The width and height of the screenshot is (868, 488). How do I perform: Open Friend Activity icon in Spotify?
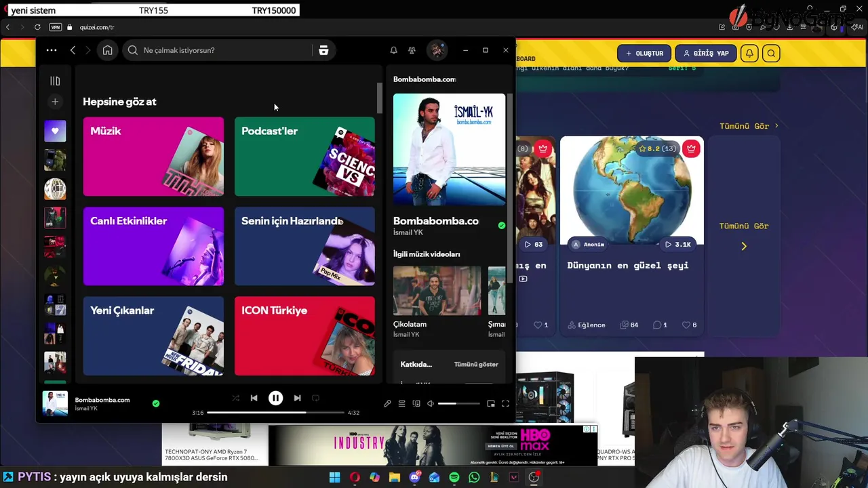click(412, 50)
